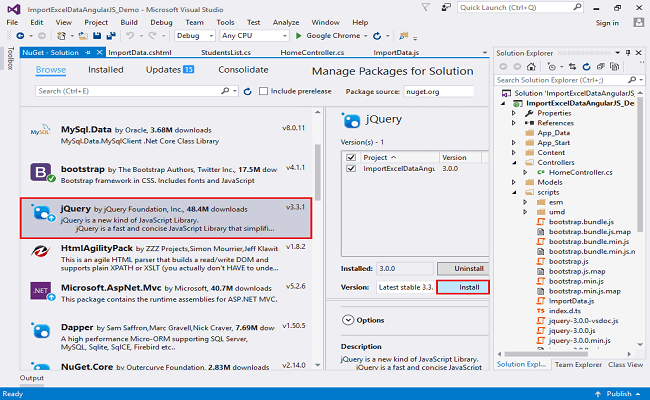Click the package Search input field
The width and height of the screenshot is (650, 400).
click(136, 91)
